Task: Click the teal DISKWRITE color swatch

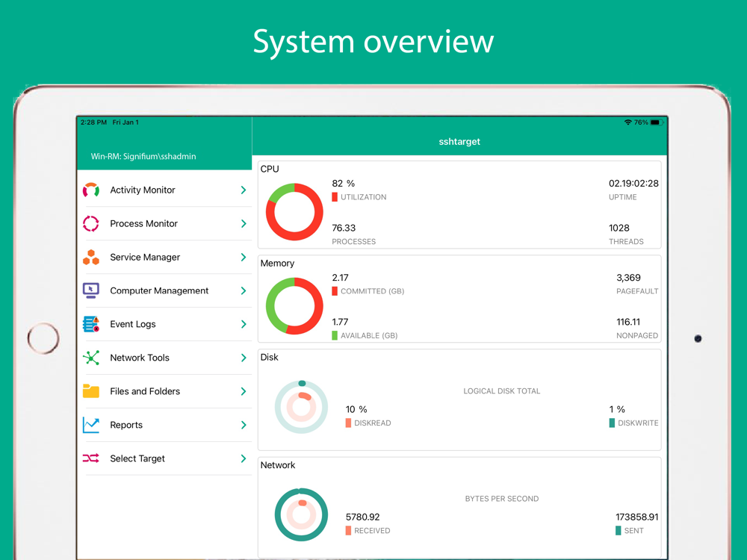Action: [613, 423]
